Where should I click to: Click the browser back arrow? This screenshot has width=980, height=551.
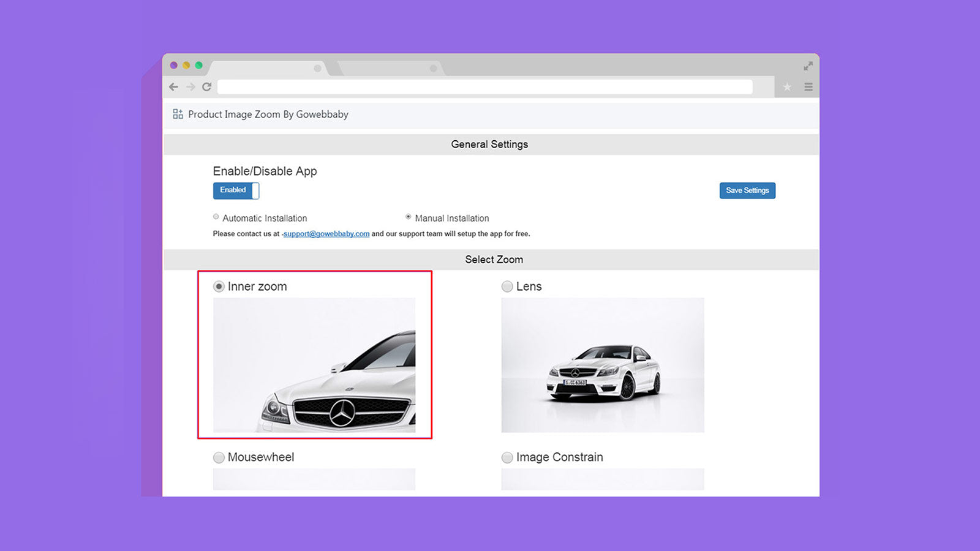click(173, 87)
